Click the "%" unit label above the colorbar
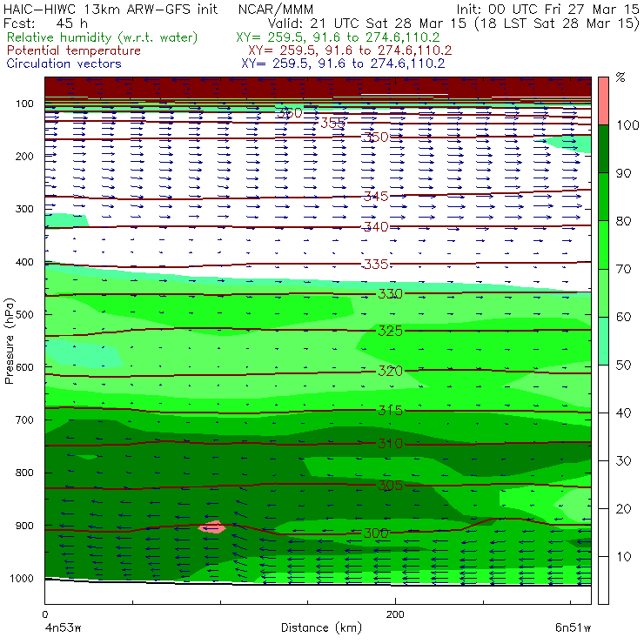Image resolution: width=644 pixels, height=644 pixels. tap(621, 77)
